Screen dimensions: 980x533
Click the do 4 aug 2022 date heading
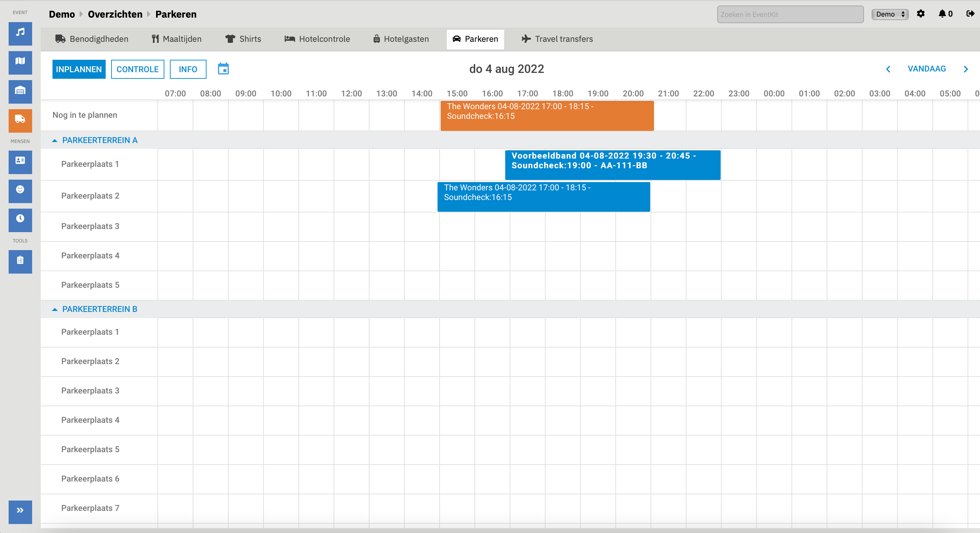(507, 69)
